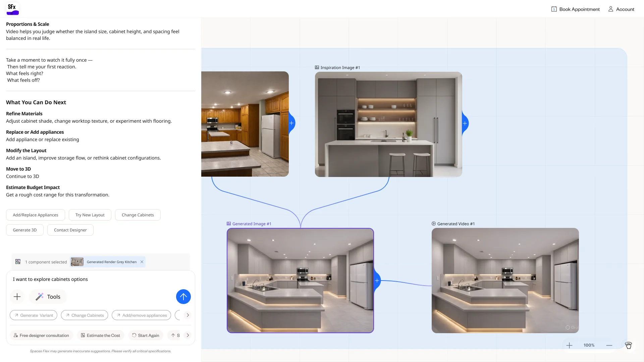
Task: Click the Try New Layout button
Action: [x=90, y=215]
